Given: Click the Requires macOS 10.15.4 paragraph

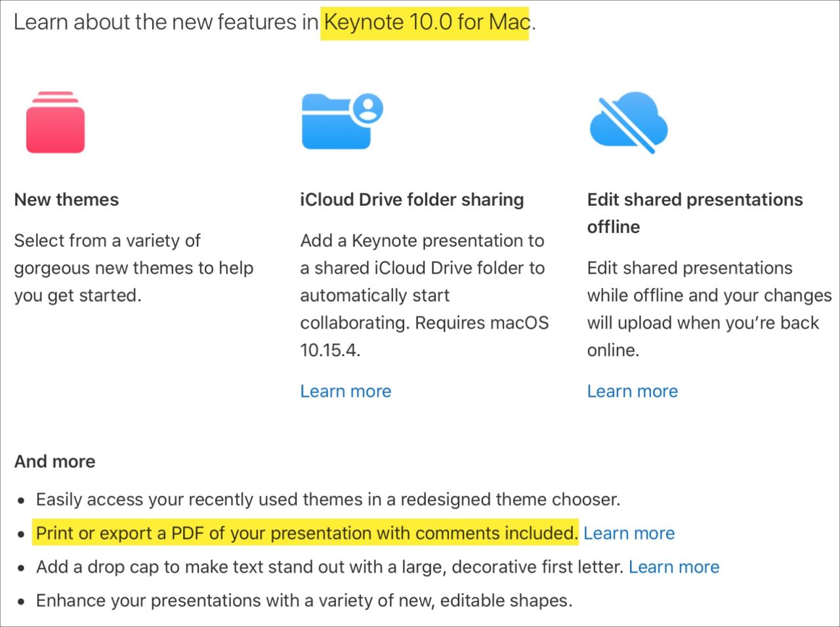Looking at the screenshot, I should click(x=425, y=295).
